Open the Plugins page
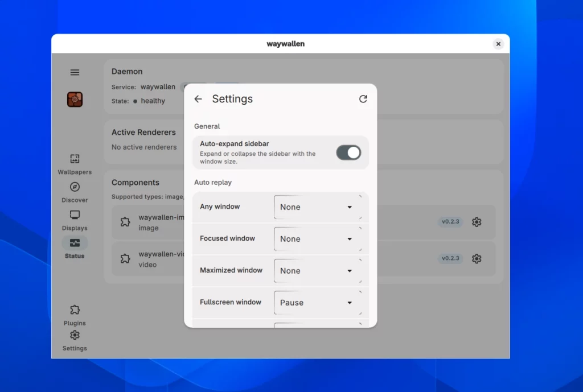583x392 pixels. coord(75,315)
